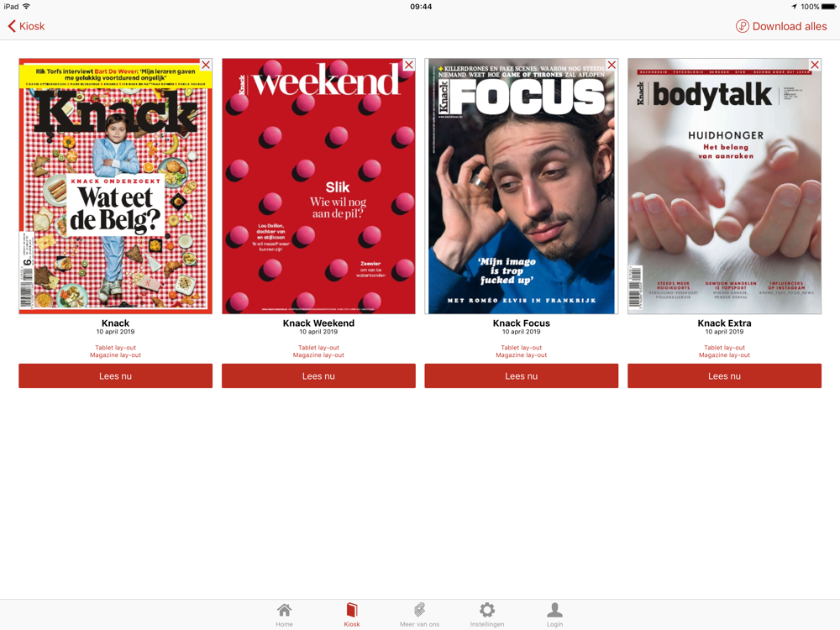Choose Magazine lay-out for Knack Extra
Screen dimensions: 840x630
pos(724,355)
